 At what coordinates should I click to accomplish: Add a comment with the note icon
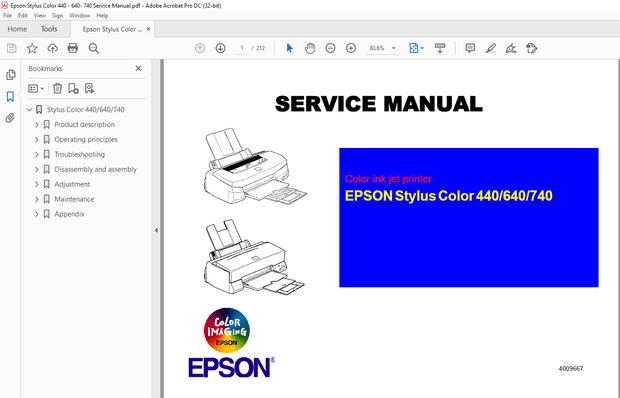(470, 48)
